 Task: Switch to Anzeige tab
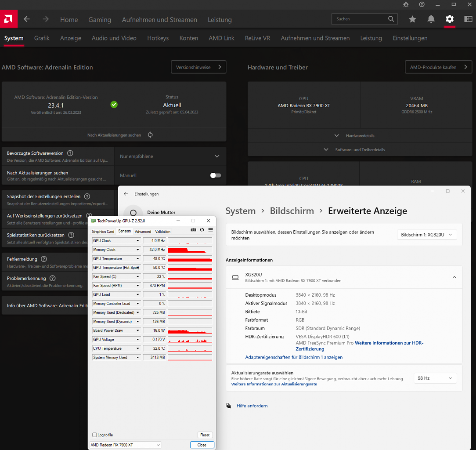(70, 38)
